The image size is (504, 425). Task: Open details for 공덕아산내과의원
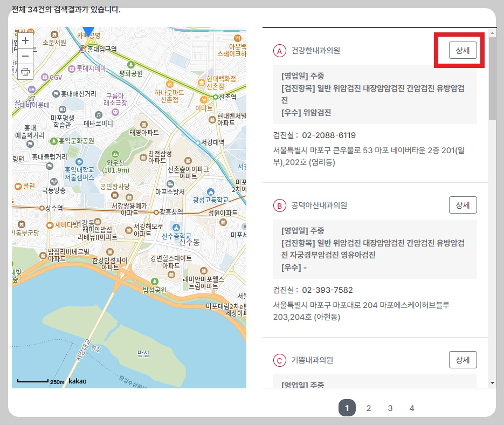click(462, 205)
